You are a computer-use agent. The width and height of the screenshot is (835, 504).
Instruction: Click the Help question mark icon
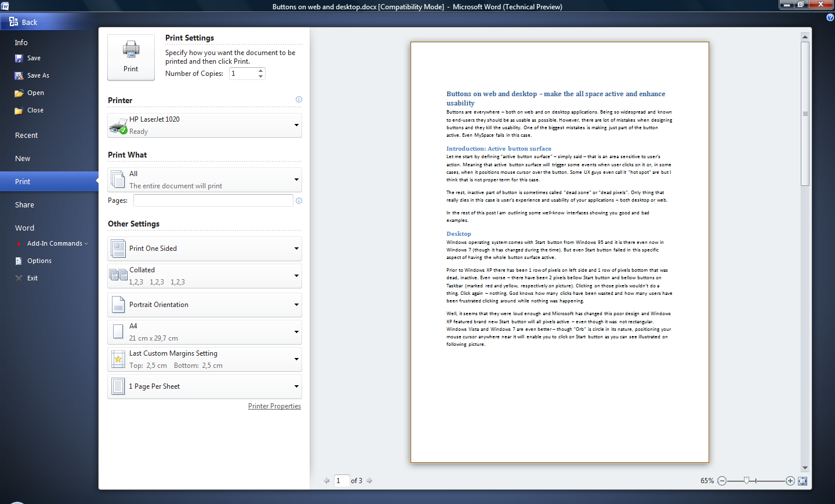click(x=830, y=17)
